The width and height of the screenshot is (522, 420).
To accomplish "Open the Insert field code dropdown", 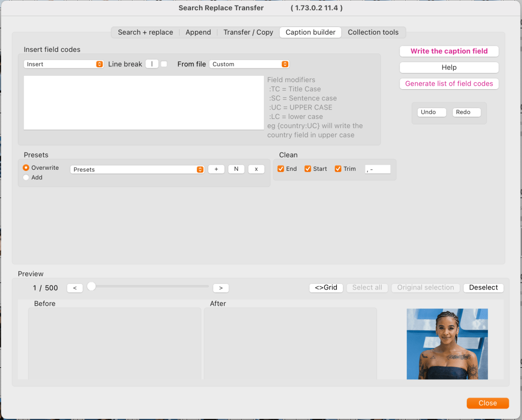I will click(x=64, y=64).
